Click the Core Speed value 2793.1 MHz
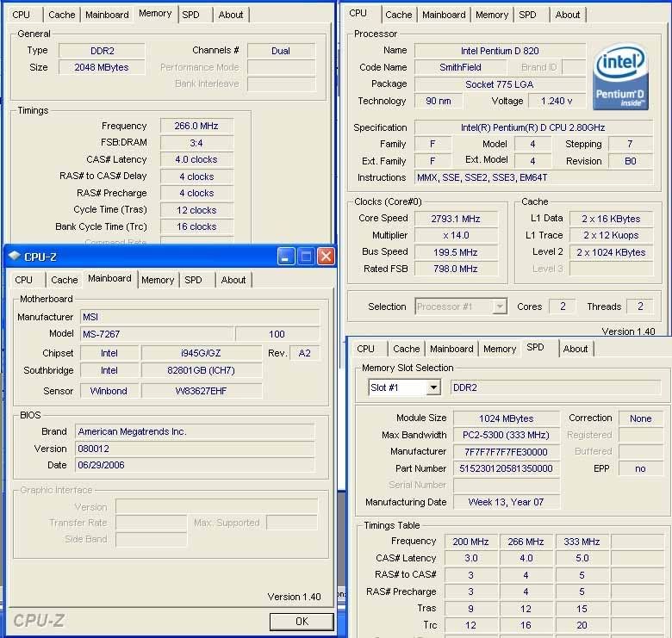This screenshot has width=672, height=638. point(456,219)
